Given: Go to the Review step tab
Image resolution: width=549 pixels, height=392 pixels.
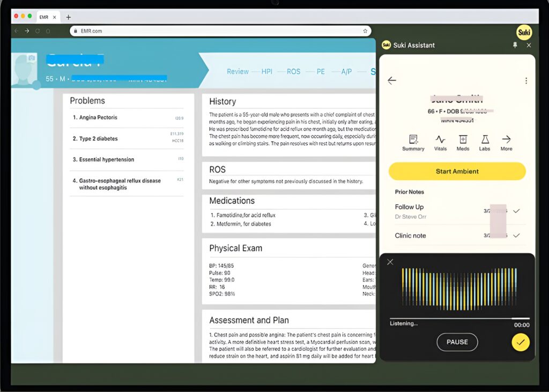Looking at the screenshot, I should point(238,71).
